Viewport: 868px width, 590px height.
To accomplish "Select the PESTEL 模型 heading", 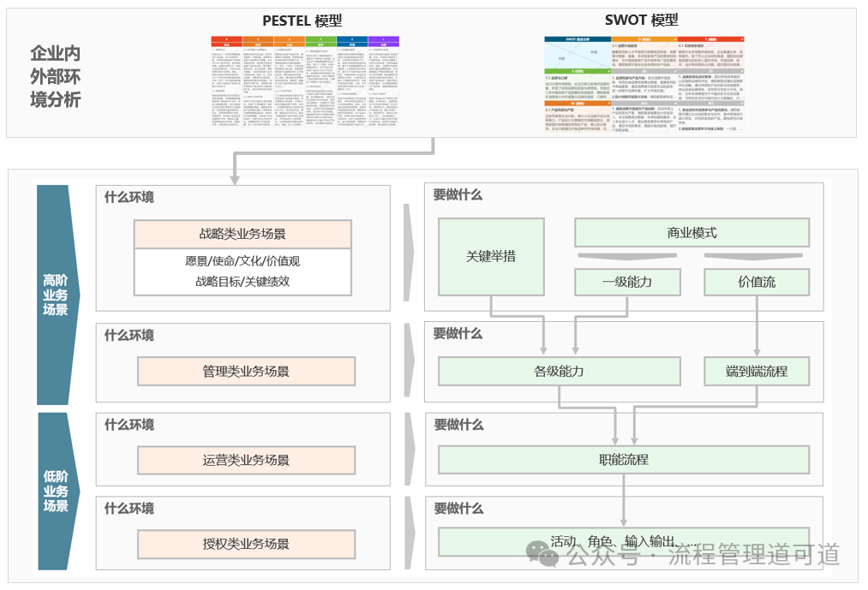I will (x=302, y=21).
